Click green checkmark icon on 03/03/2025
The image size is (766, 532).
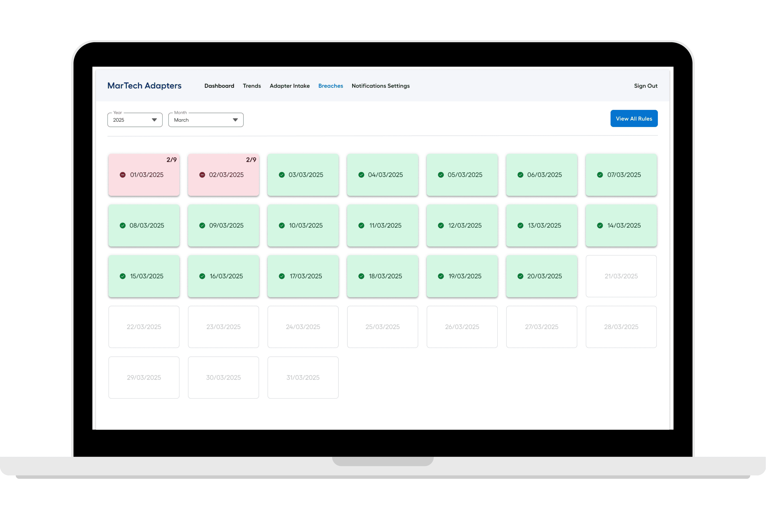[282, 175]
